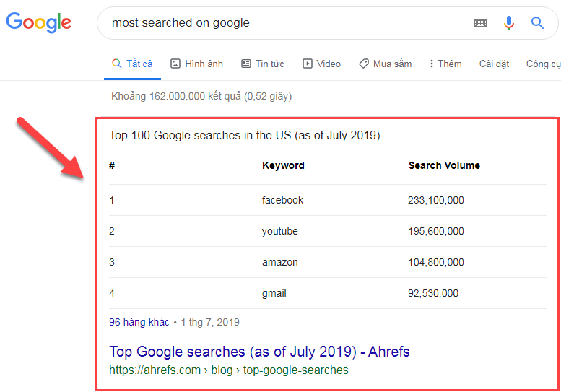Switch to the Tin tức tab

point(269,64)
